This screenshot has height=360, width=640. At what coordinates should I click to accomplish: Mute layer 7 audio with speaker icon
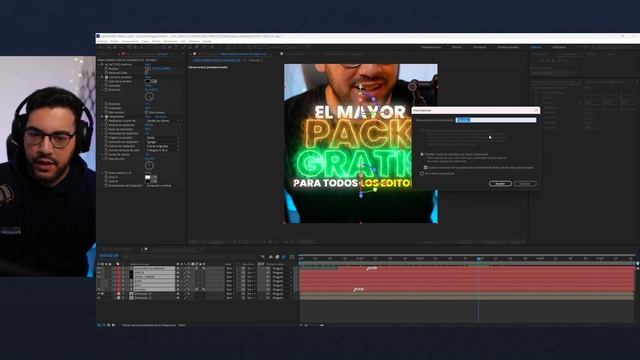[x=102, y=293]
